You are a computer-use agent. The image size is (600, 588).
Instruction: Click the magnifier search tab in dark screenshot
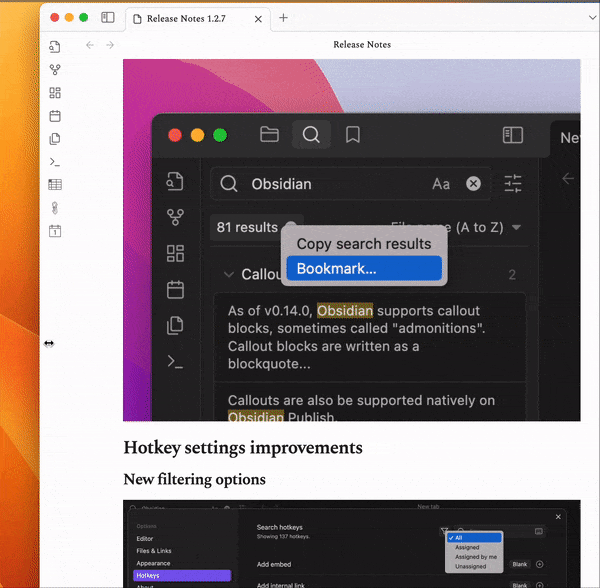point(311,135)
